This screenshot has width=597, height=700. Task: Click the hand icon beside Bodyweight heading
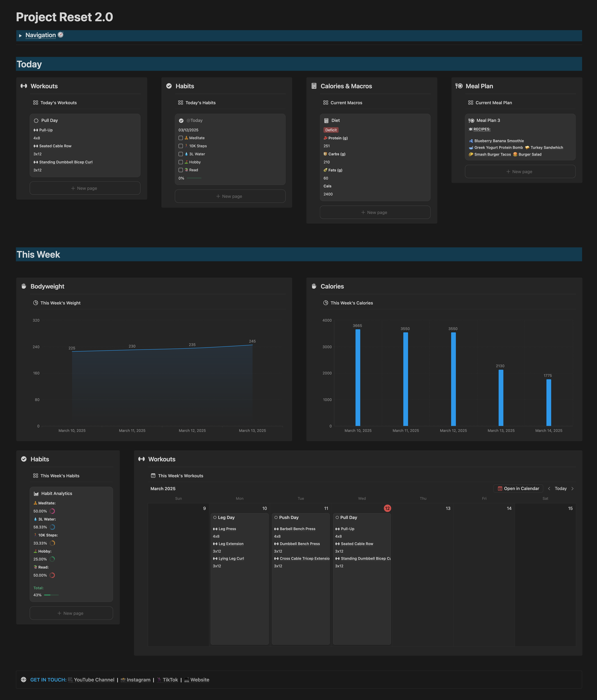tap(24, 286)
